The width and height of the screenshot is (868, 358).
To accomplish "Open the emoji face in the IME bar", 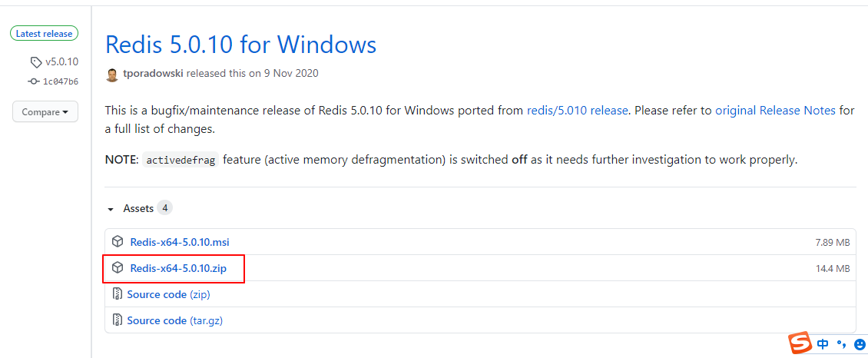I will point(860,344).
